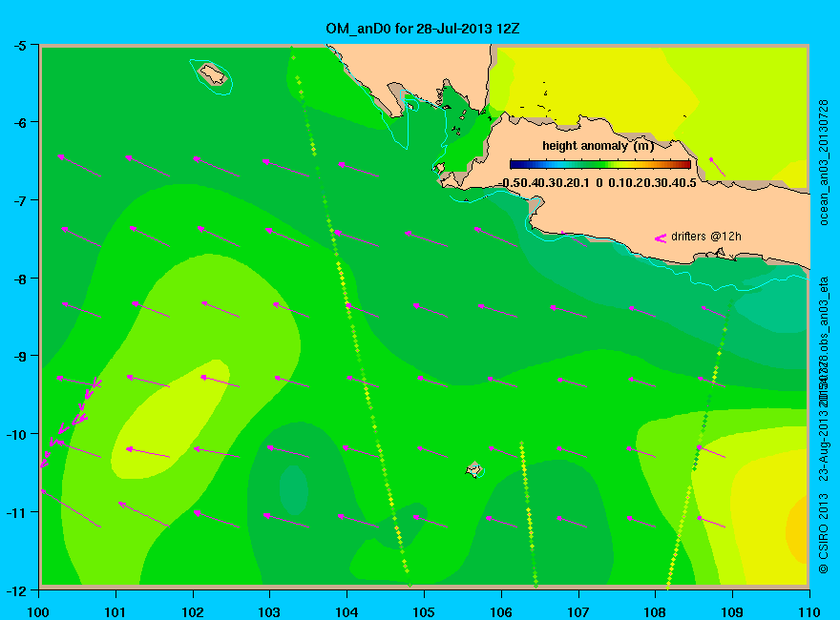The height and width of the screenshot is (620, 840).
Task: Click the small island near 105.7E 10.5S
Action: click(x=473, y=469)
